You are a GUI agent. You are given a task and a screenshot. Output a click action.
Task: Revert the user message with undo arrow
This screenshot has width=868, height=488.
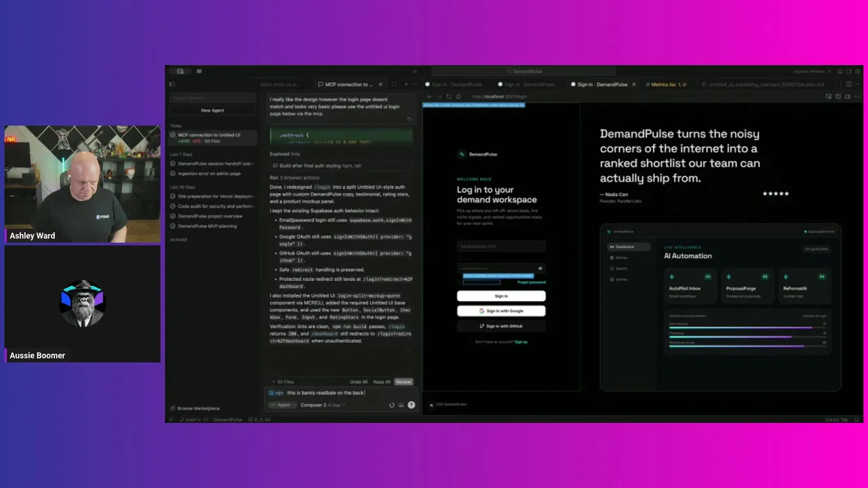point(409,119)
